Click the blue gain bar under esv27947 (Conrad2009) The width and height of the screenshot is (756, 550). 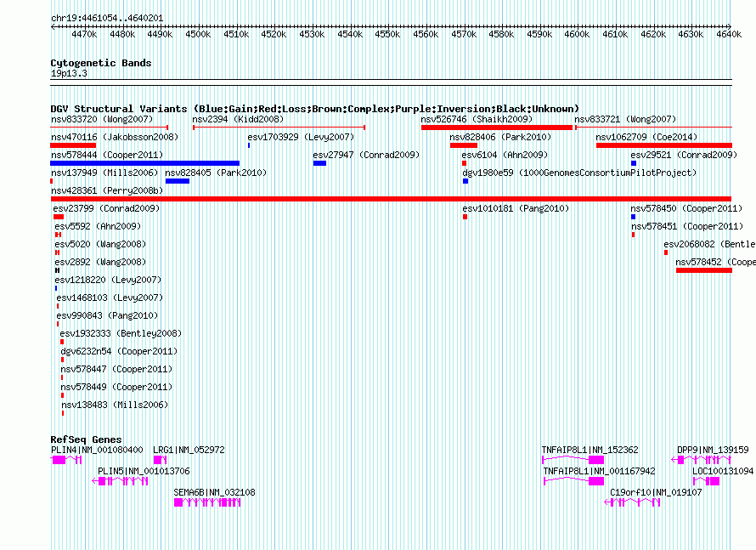[319, 163]
